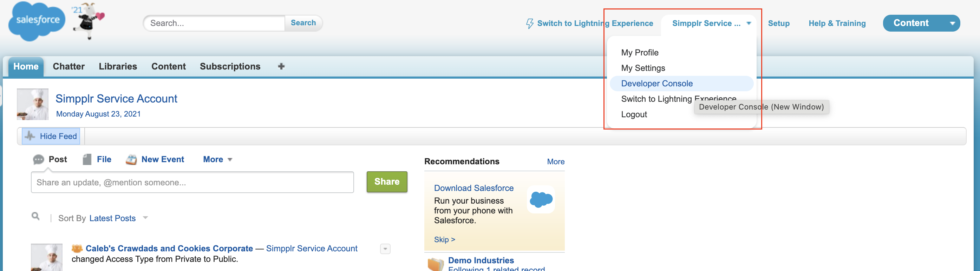This screenshot has height=271, width=980.
Task: Click the Salesforce cloud logo
Action: click(x=37, y=21)
